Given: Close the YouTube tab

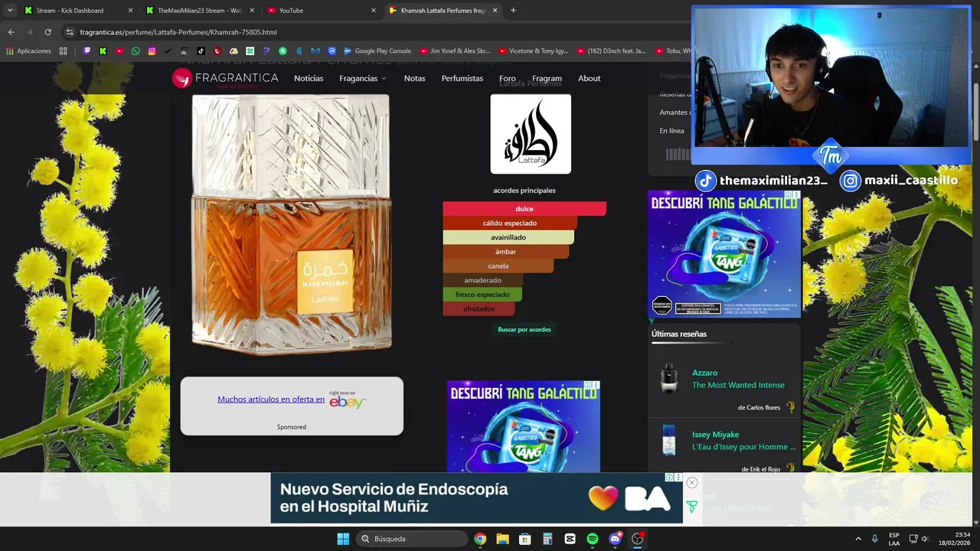Looking at the screenshot, I should coord(374,11).
